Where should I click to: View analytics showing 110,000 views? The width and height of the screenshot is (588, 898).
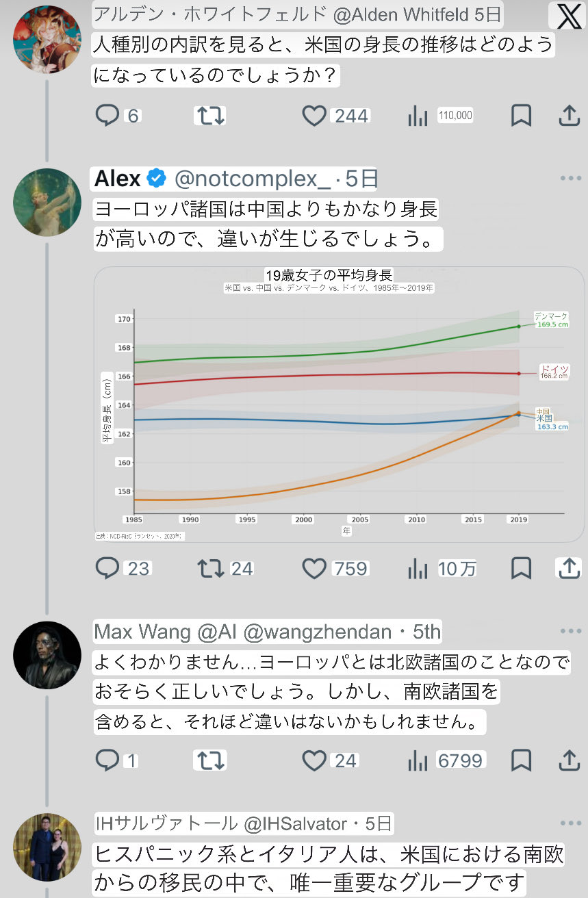417,116
